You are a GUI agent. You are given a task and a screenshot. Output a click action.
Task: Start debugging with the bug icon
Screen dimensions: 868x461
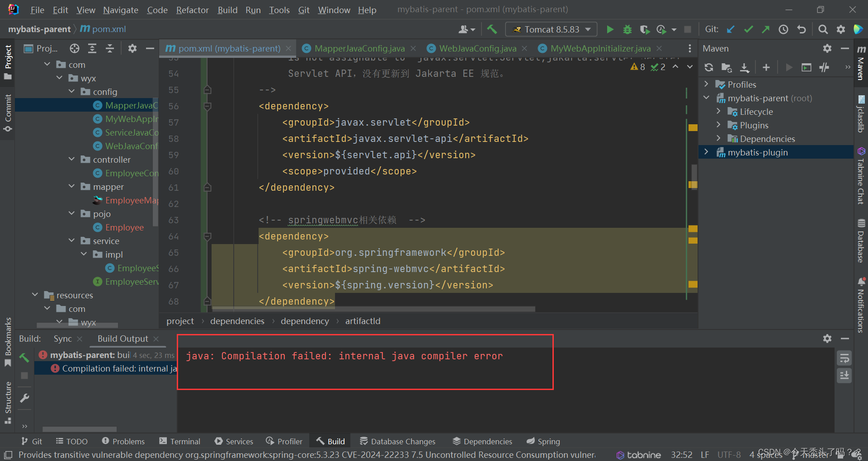[x=627, y=29]
